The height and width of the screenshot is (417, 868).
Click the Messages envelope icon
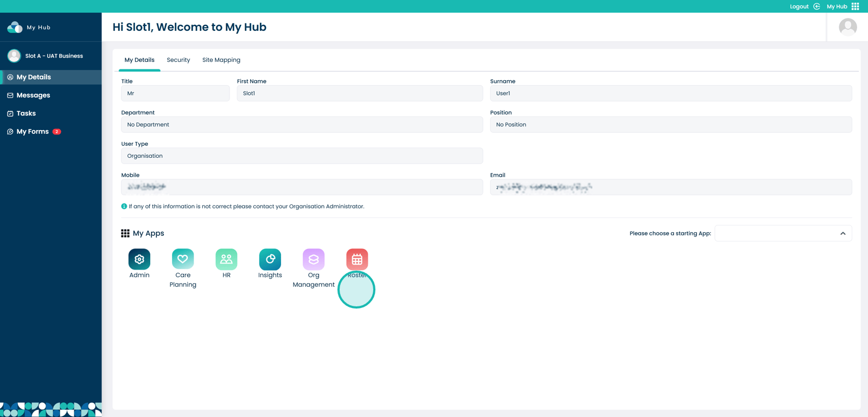(10, 95)
